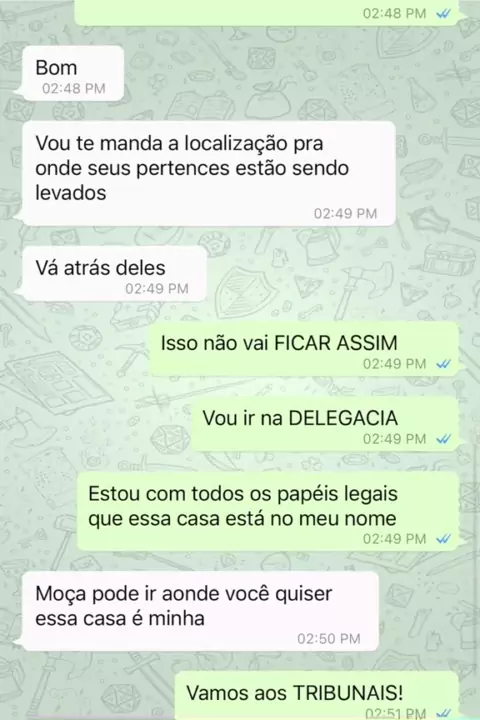The width and height of the screenshot is (480, 720).
Task: Click read-receipt checkmarks on 'FICAR ASSIM' message
Action: pyautogui.click(x=443, y=364)
